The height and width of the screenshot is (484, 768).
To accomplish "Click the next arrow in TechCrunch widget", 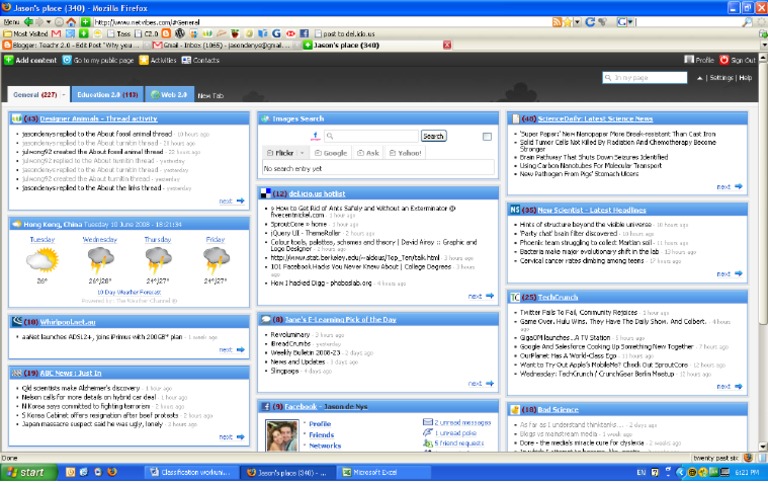I will pyautogui.click(x=738, y=386).
